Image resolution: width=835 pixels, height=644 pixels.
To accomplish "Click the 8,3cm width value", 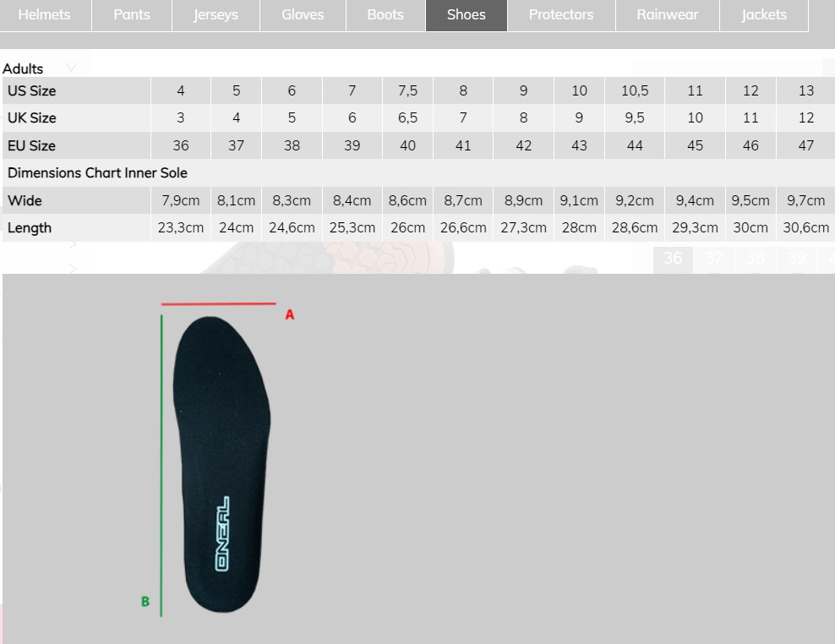I will pos(292,200).
